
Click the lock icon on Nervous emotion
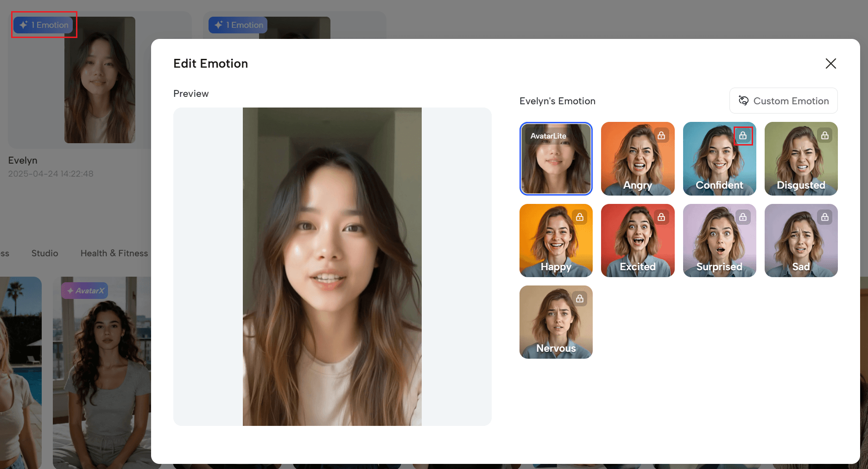580,299
